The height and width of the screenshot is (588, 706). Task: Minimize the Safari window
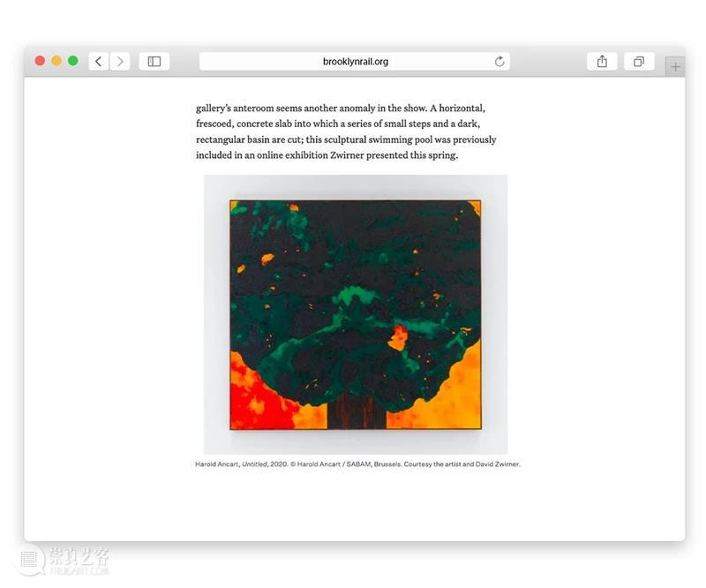[x=56, y=61]
